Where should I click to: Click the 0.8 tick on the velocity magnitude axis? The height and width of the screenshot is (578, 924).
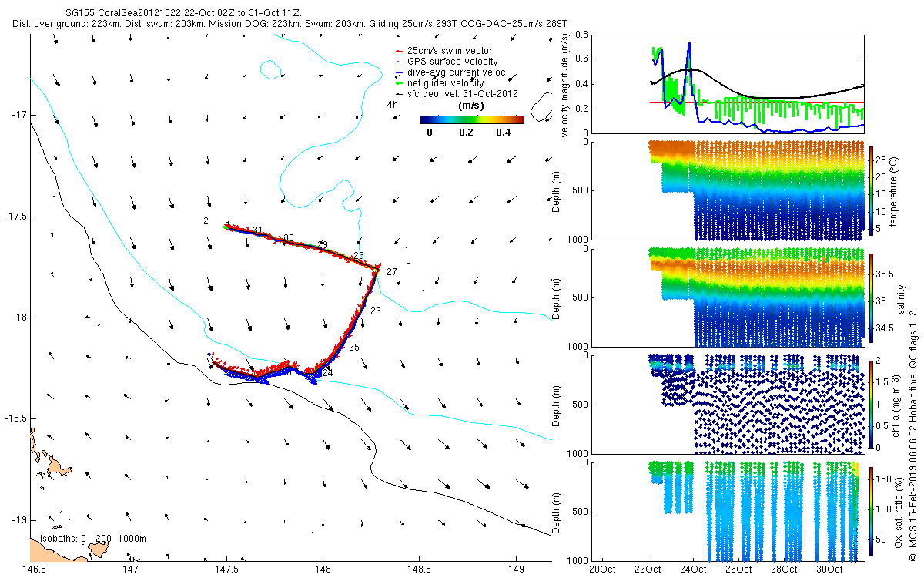(x=583, y=35)
